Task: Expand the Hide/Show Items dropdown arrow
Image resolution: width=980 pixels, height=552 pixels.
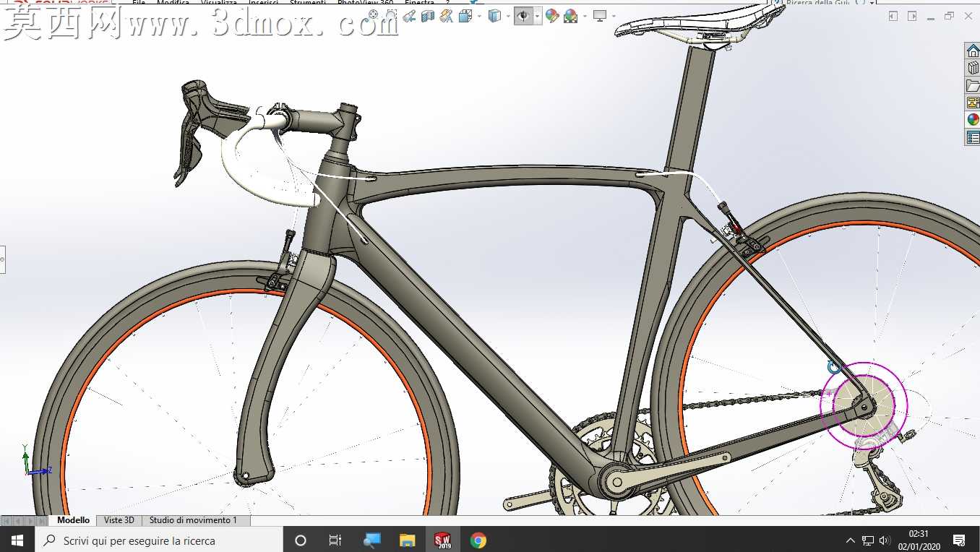Action: [537, 16]
